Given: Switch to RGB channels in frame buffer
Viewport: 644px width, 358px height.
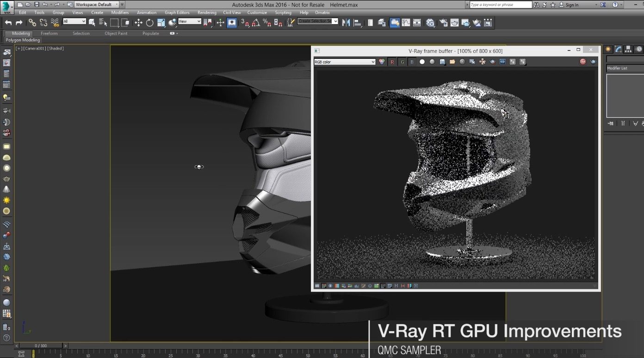Looking at the screenshot, I should 382,62.
